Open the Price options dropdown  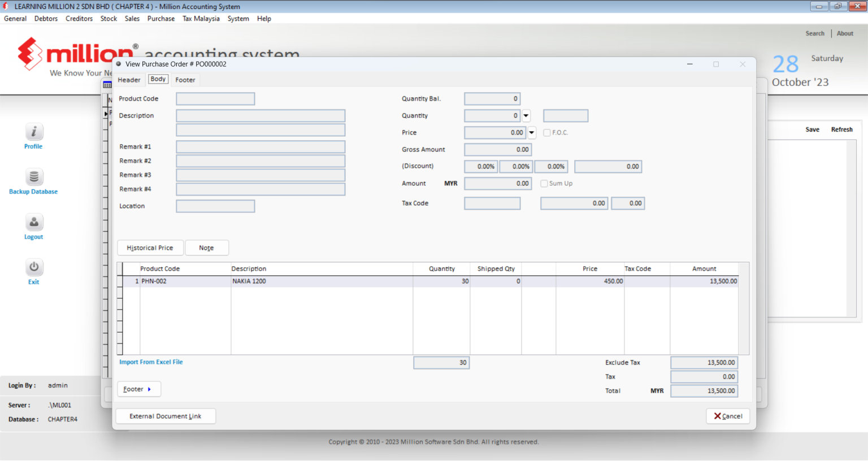point(531,132)
